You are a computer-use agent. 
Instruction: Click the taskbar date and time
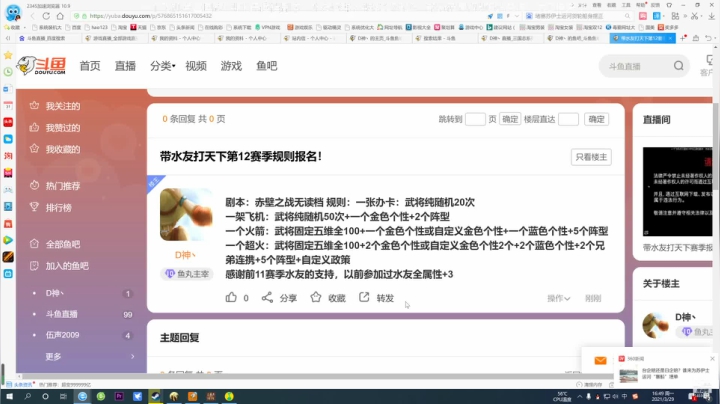tap(664, 396)
